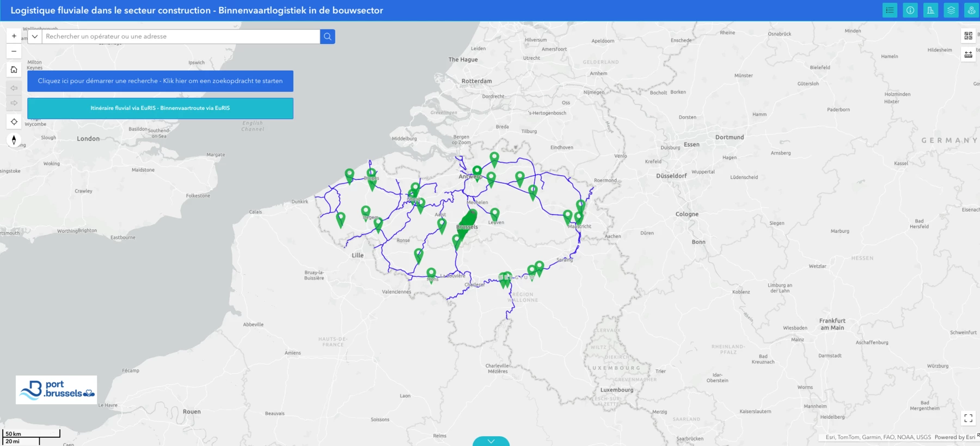The height and width of the screenshot is (446, 980).
Task: Zoom in on the map
Action: 14,36
